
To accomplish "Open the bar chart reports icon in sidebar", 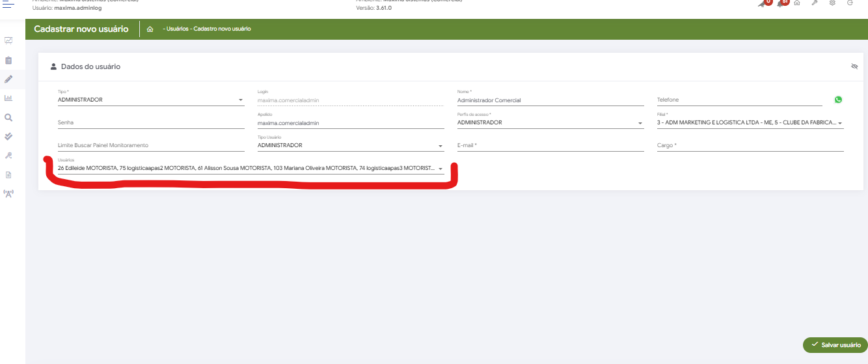I will point(8,98).
